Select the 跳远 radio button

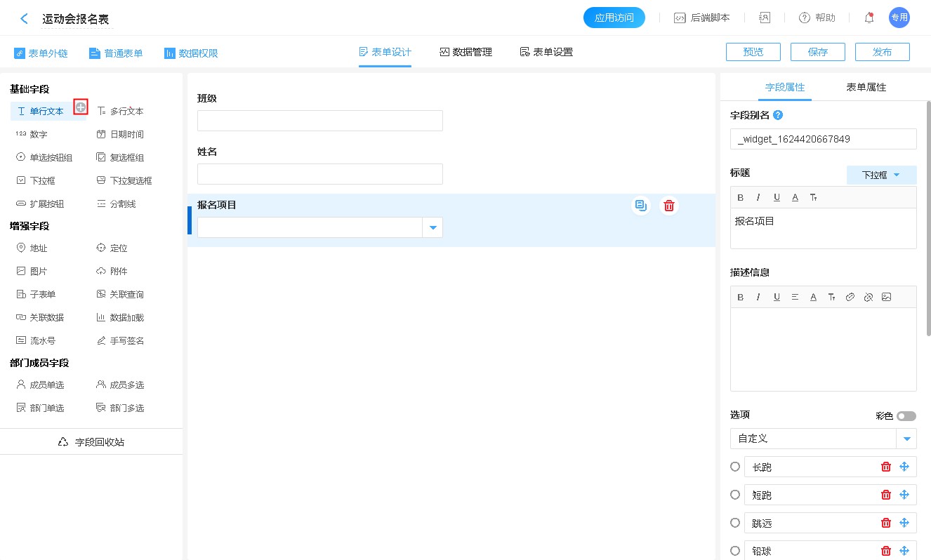(x=735, y=523)
